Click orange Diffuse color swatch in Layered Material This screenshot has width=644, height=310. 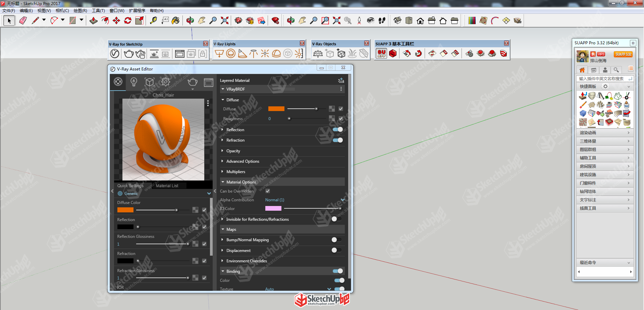point(276,109)
